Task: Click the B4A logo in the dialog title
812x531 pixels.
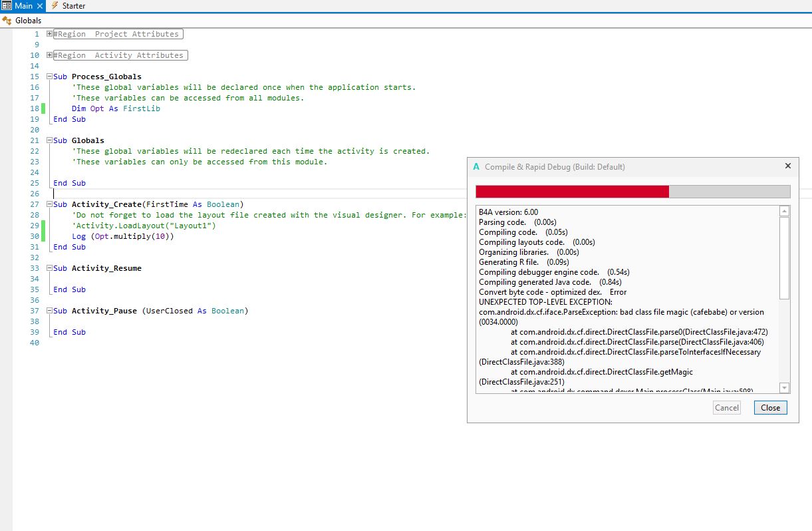Action: [x=476, y=167]
